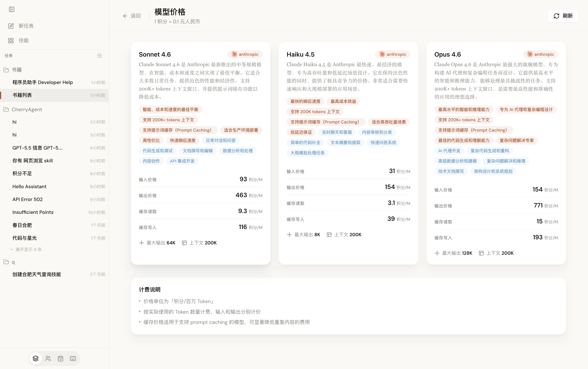Select the layers icon in bottom bar

[36, 358]
